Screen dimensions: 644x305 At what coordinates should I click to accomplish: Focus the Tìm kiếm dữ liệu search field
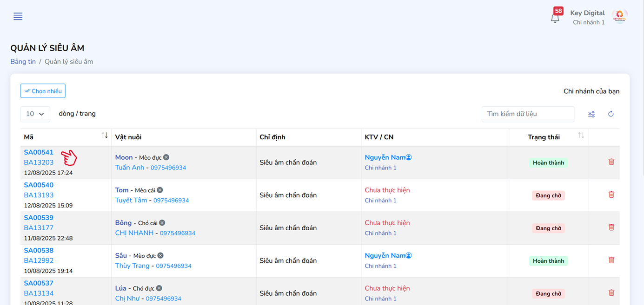(527, 114)
